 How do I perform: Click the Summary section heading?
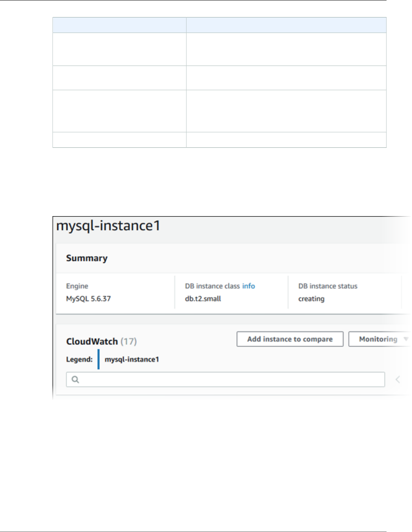(87, 258)
